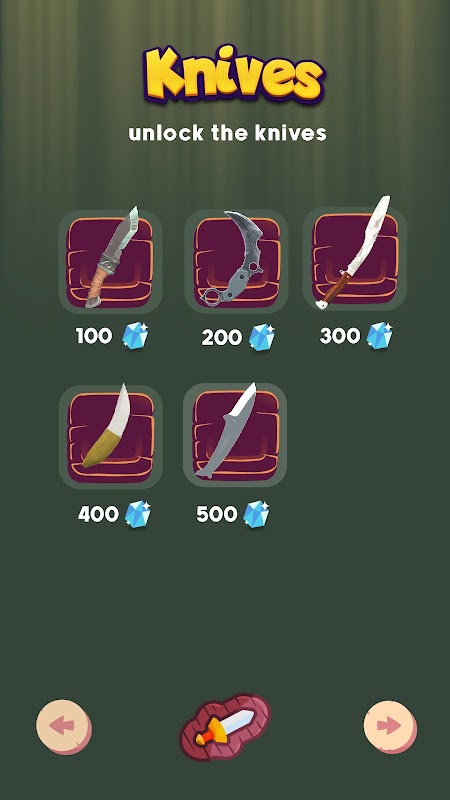Go to the next page with right arrow
This screenshot has width=450, height=800.
(x=390, y=727)
